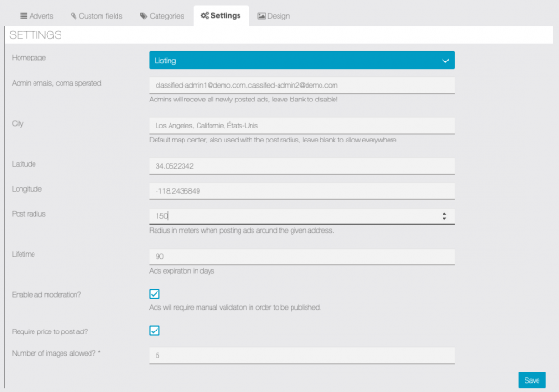Click the Lifetime days field
Viewport: 559px width, 392px height.
click(301, 256)
